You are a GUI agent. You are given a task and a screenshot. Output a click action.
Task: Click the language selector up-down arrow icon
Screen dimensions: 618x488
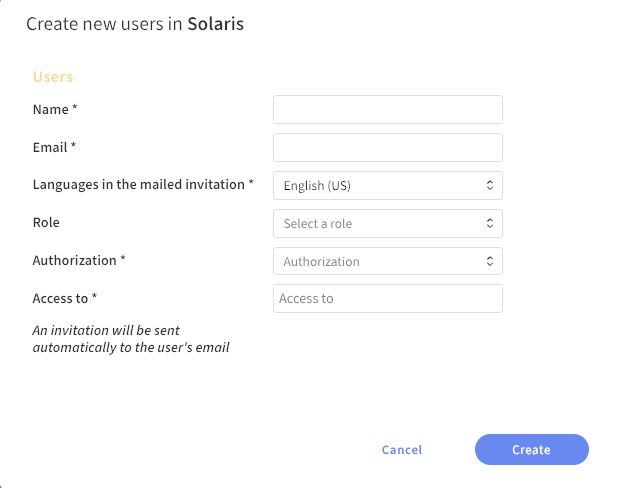coord(490,186)
